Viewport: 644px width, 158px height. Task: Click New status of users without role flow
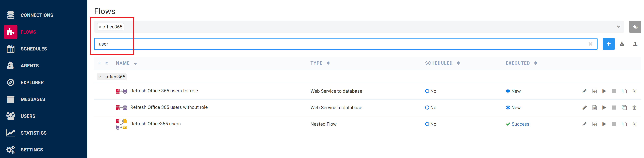513,108
